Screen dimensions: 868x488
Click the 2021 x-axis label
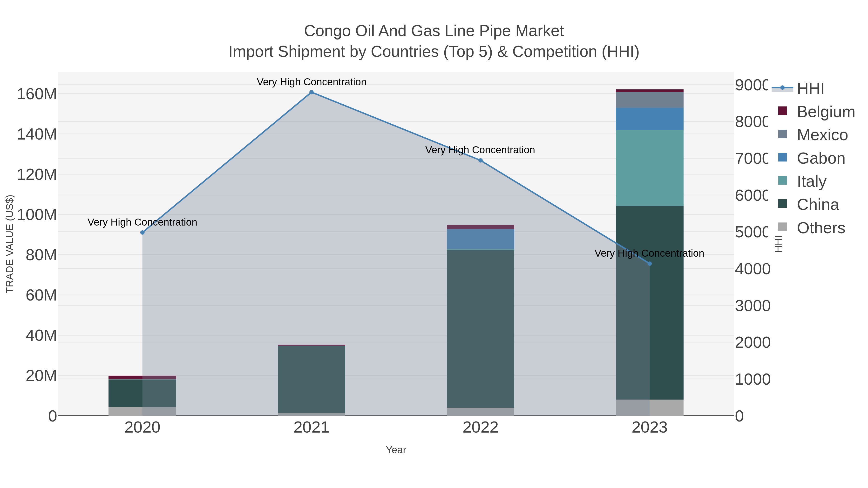point(311,428)
